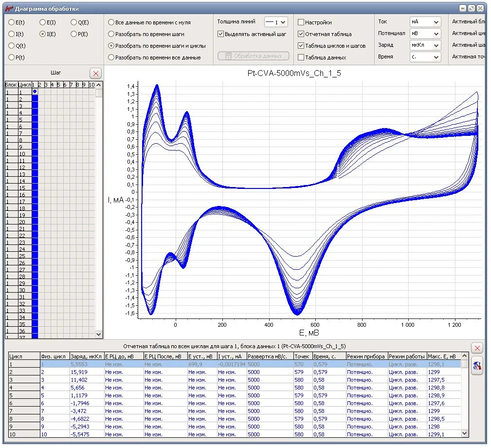Click the 'Режим прибора' column header

tap(367, 356)
